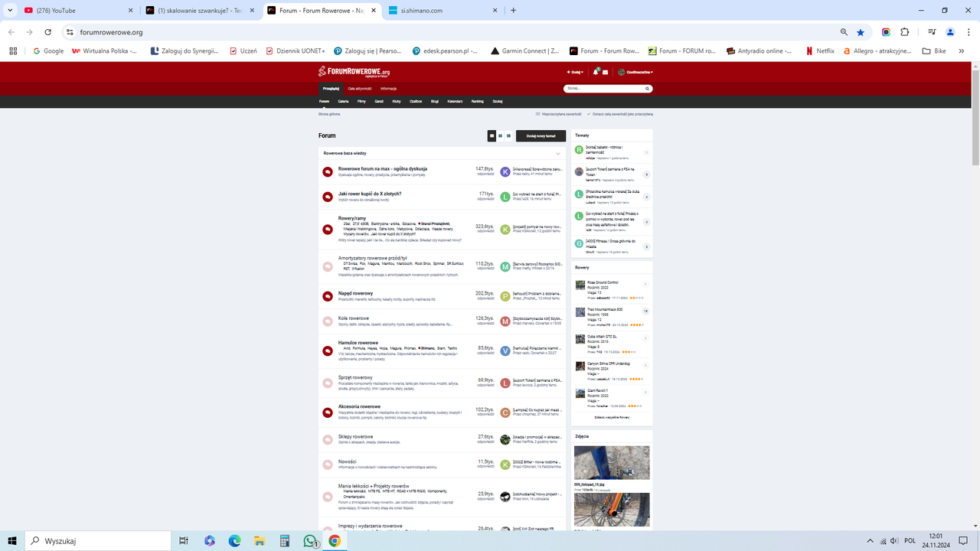Click the K avatar in Rowerowe forum row
The width and height of the screenshot is (980, 551).
click(x=505, y=172)
